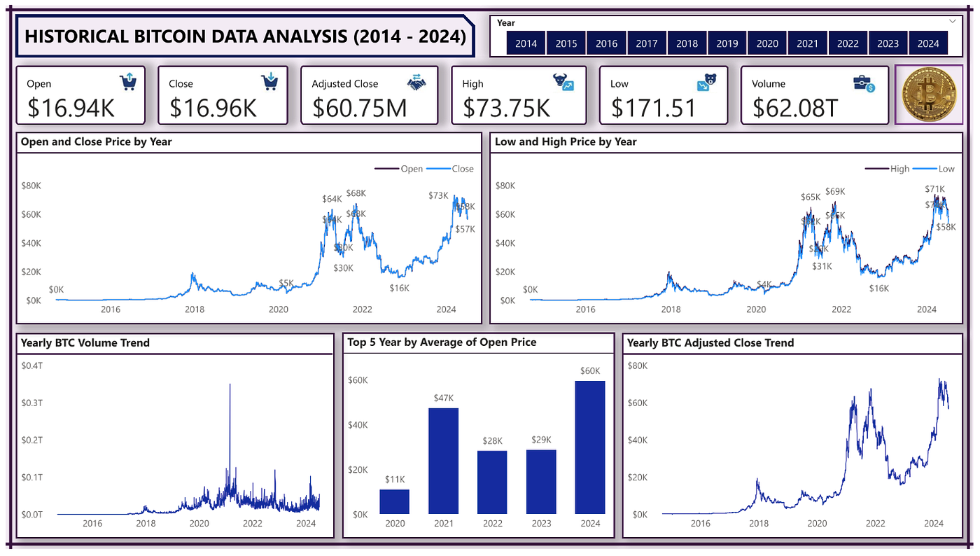Click the $73K data label in Open/Close chart
This screenshot has width=980, height=556.
(438, 195)
